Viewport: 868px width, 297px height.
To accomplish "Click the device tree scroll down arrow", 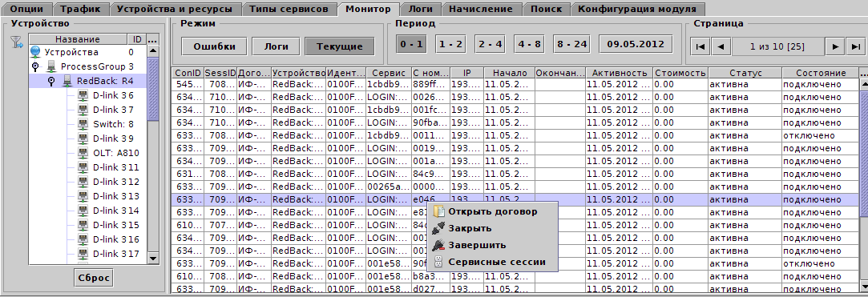I will point(153,259).
